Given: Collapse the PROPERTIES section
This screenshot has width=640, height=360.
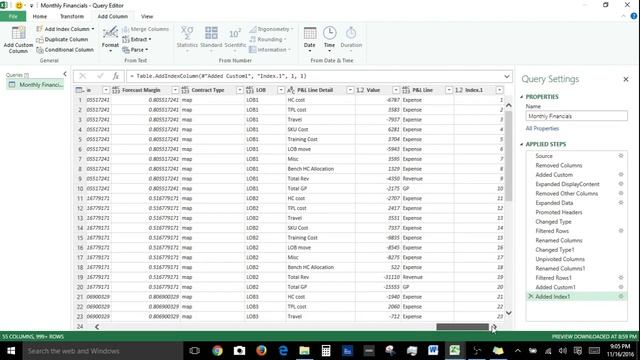Looking at the screenshot, I should click(x=522, y=97).
